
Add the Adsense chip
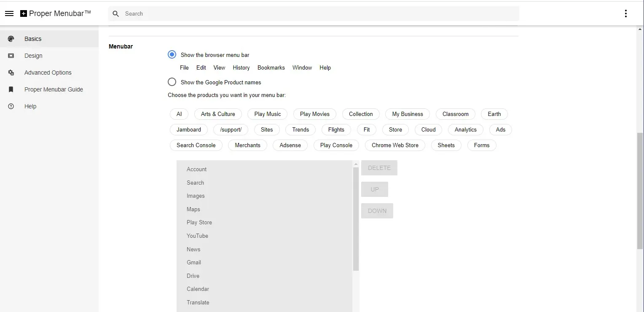pos(290,145)
